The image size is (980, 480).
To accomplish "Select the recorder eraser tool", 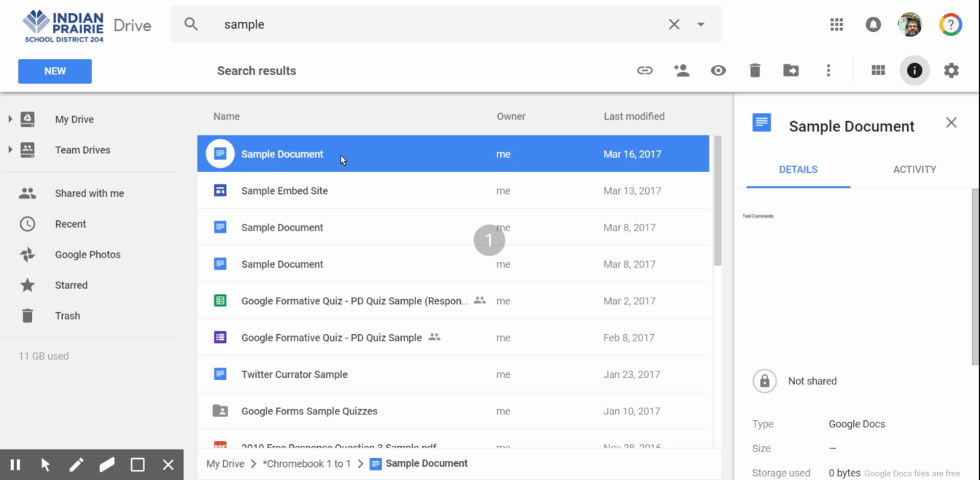I will click(107, 465).
